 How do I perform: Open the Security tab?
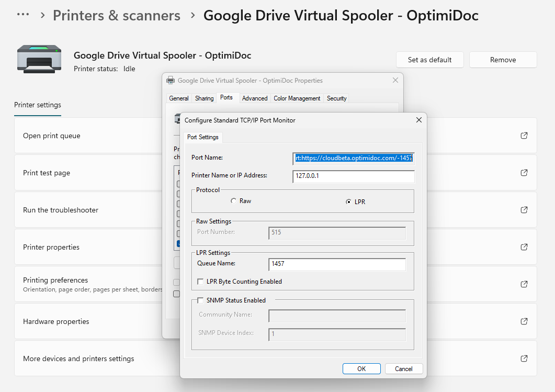(337, 98)
